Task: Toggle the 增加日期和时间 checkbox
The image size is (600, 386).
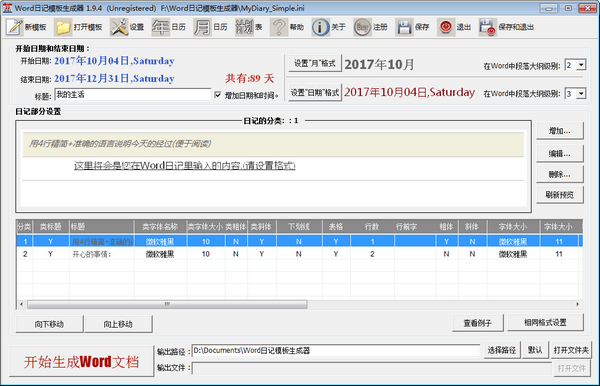Action: (218, 94)
